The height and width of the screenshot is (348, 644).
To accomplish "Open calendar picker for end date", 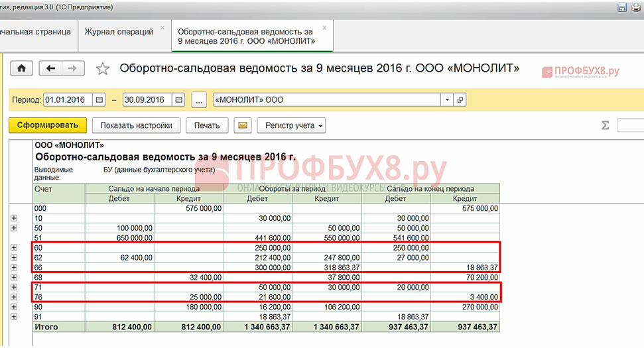I will click(x=178, y=99).
